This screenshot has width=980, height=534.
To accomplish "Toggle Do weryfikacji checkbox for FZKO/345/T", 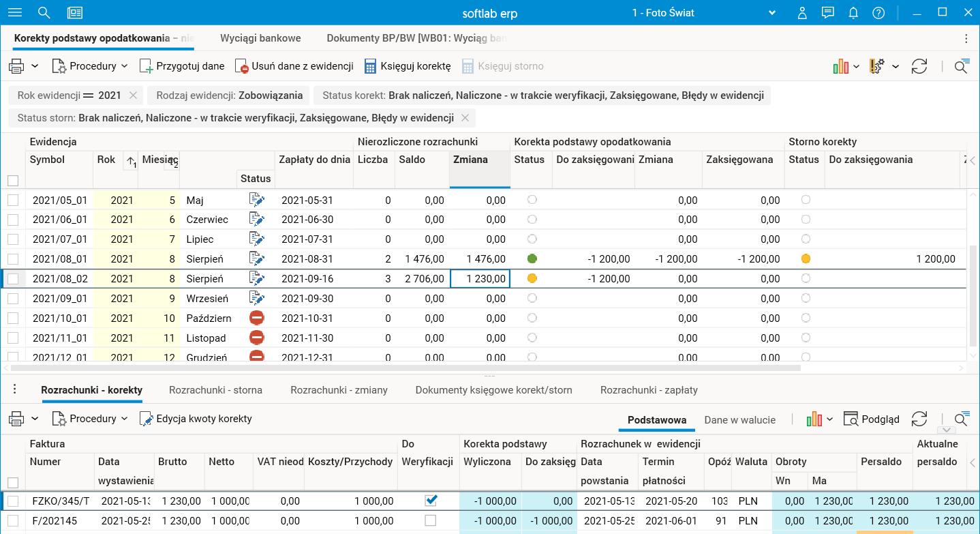I will tap(430, 501).
